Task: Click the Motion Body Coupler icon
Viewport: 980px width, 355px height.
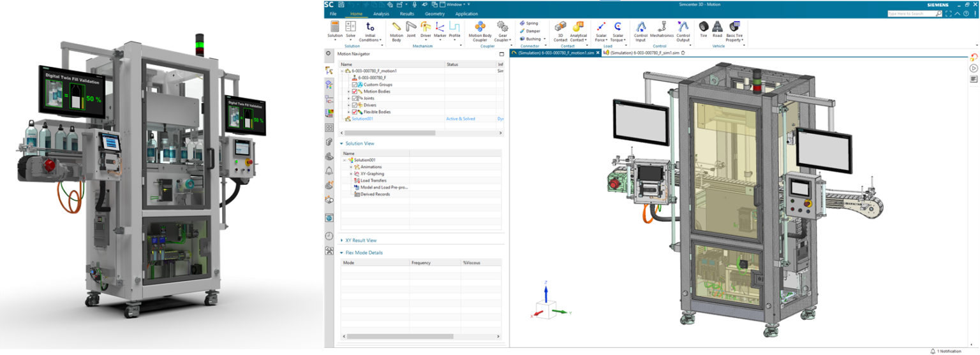Action: click(480, 27)
